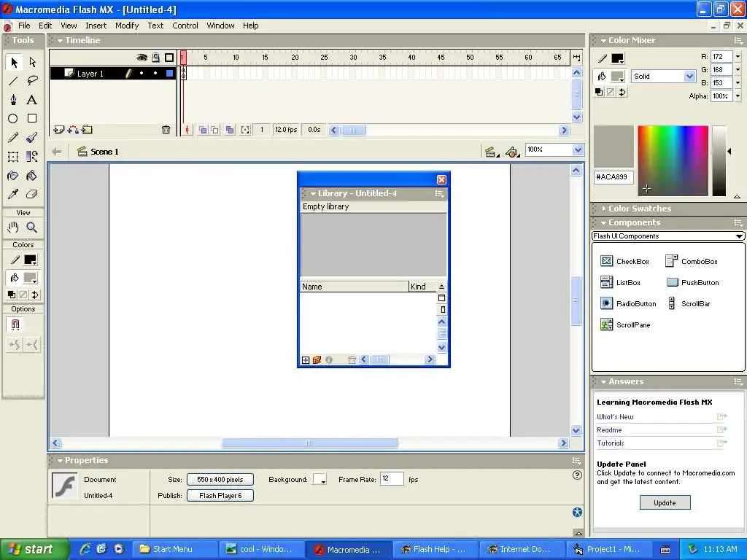Select the Subselection tool
The height and width of the screenshot is (560, 747).
coord(32,62)
